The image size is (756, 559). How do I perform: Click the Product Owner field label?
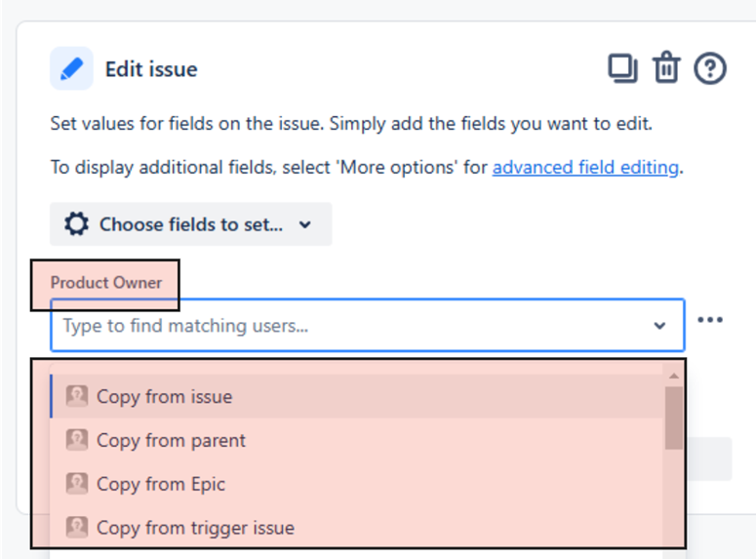[x=106, y=283]
